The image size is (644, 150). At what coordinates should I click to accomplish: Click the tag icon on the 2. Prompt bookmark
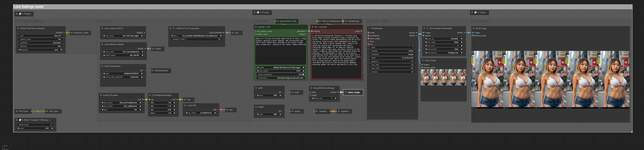pyautogui.click(x=258, y=12)
